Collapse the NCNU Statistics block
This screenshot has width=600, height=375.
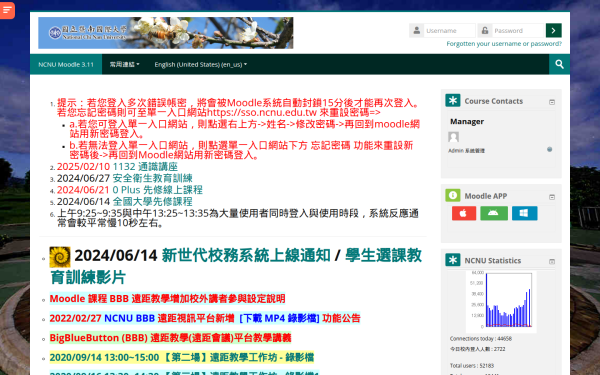(552, 262)
